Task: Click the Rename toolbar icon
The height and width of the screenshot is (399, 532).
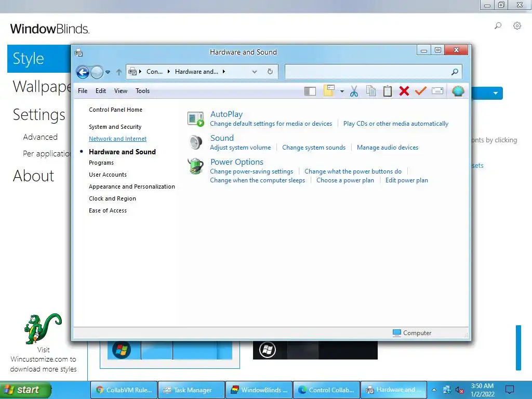Action: tap(437, 90)
